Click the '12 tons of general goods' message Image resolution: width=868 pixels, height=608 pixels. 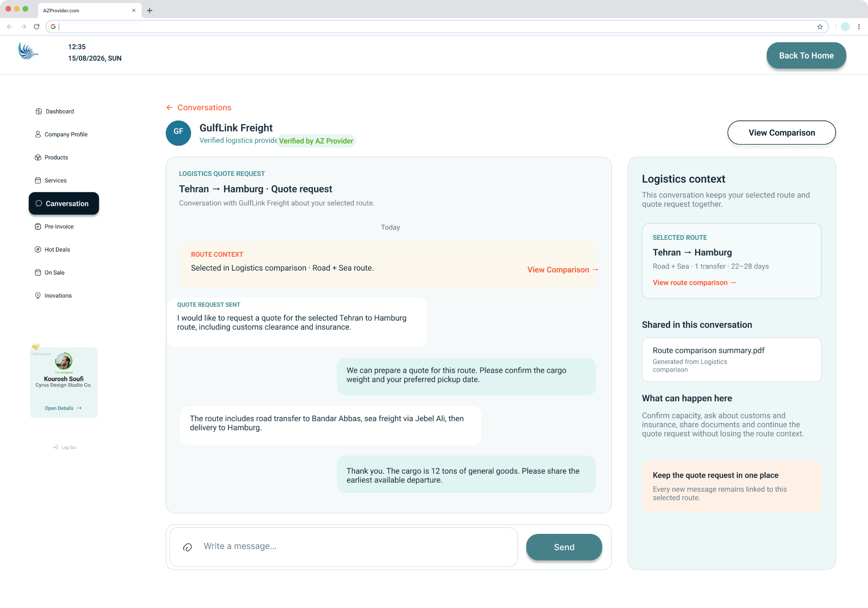[x=467, y=475]
